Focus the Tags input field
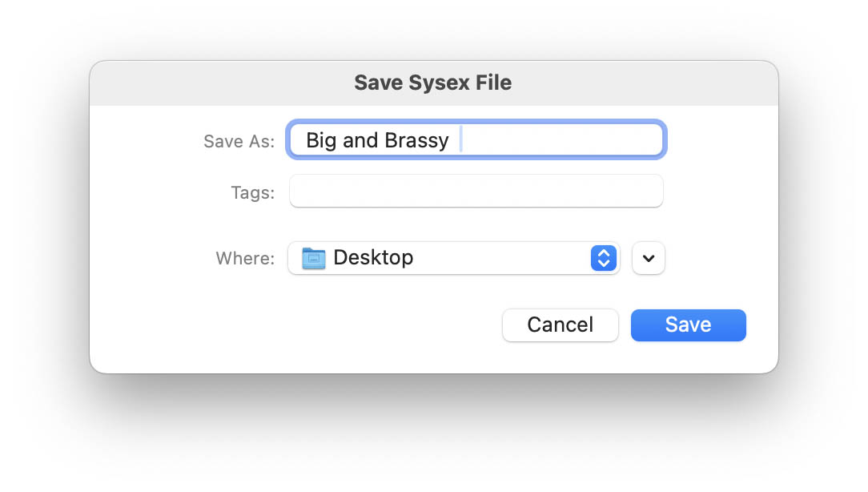This screenshot has height=492, width=868. coord(476,192)
